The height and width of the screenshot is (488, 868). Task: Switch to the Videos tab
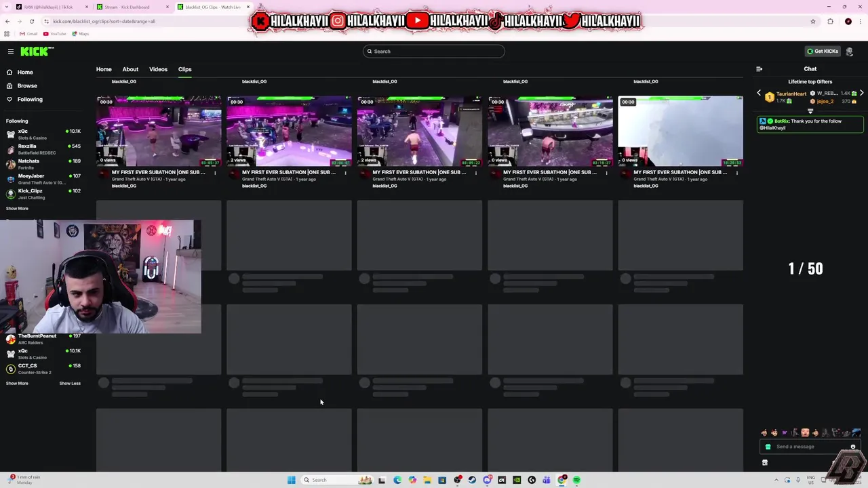pyautogui.click(x=158, y=69)
